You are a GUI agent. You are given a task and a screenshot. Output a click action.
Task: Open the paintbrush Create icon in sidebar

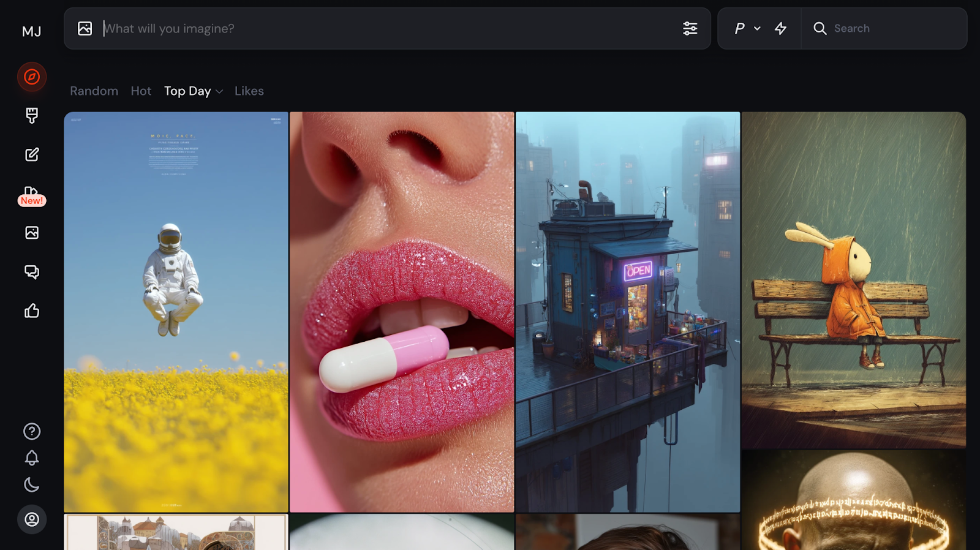[32, 115]
